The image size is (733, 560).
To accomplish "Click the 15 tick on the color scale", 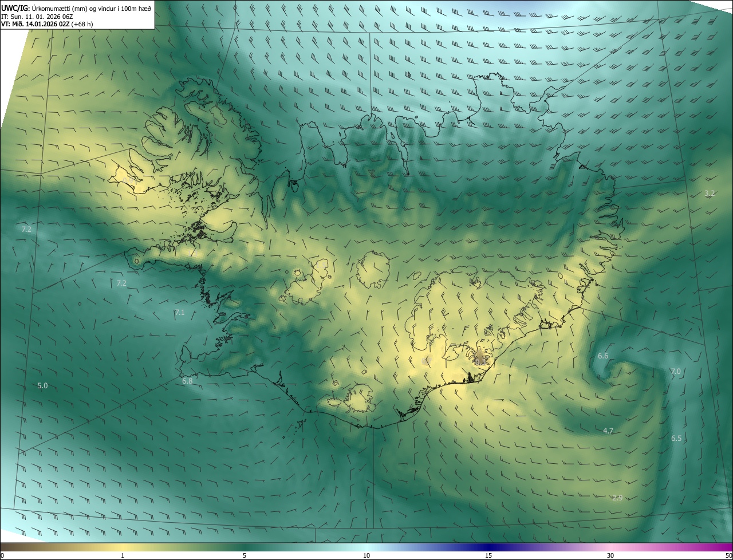I will tap(488, 555).
